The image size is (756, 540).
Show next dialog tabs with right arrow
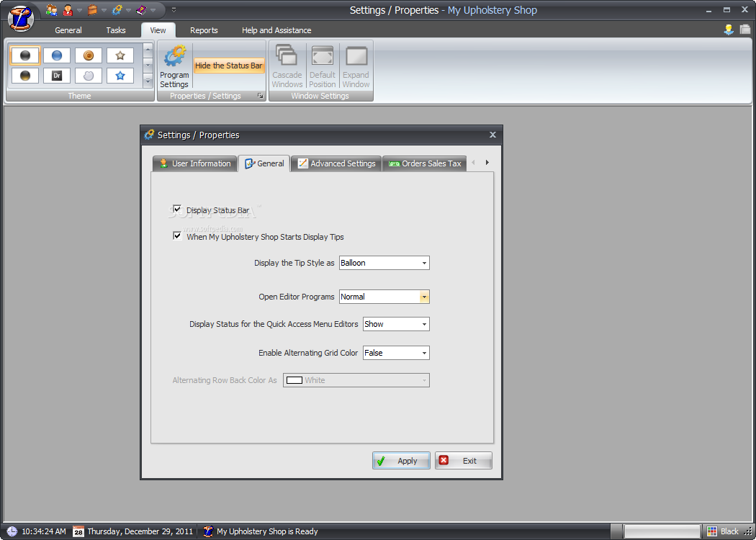click(x=487, y=163)
